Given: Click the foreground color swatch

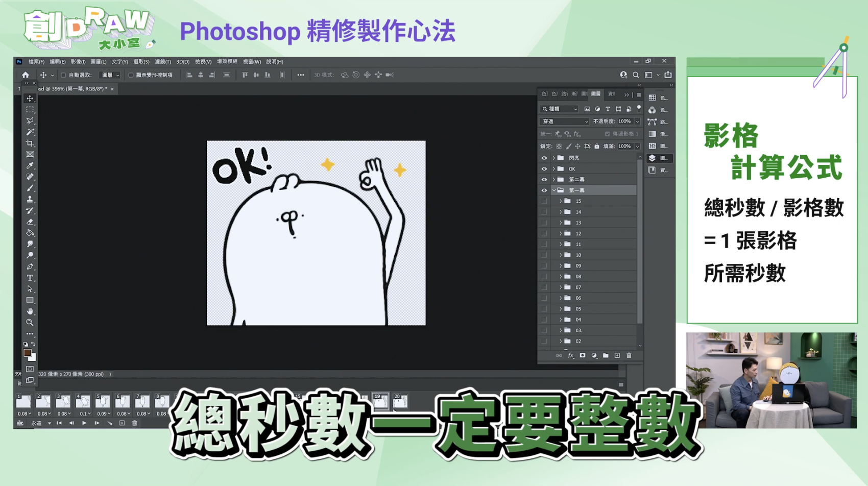Looking at the screenshot, I should point(28,353).
